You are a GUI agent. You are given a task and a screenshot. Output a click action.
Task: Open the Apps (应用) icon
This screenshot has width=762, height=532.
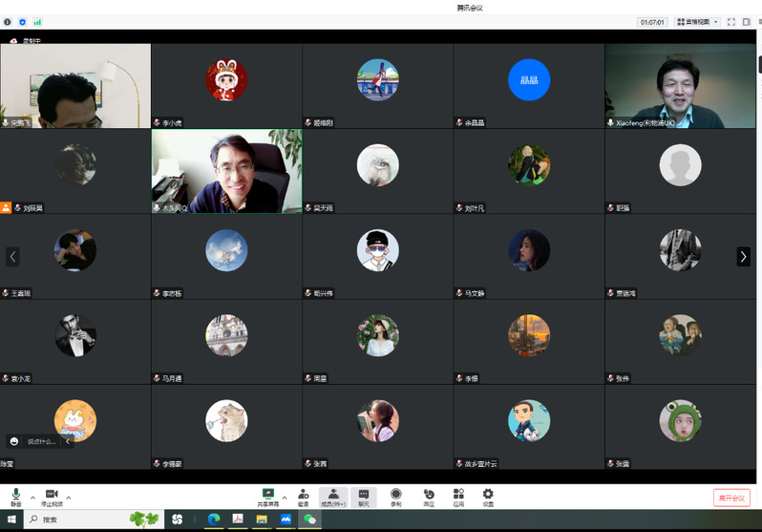458,497
